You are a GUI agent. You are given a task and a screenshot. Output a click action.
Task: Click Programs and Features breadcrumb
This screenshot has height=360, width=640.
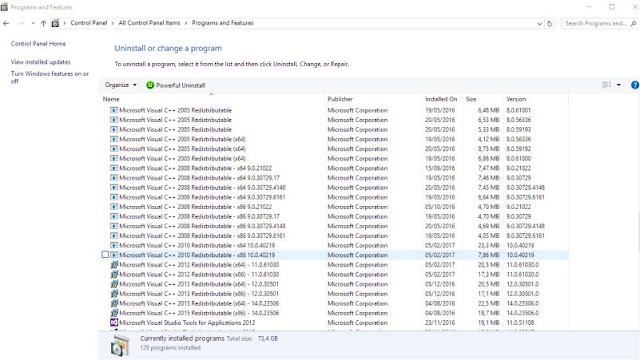(222, 23)
